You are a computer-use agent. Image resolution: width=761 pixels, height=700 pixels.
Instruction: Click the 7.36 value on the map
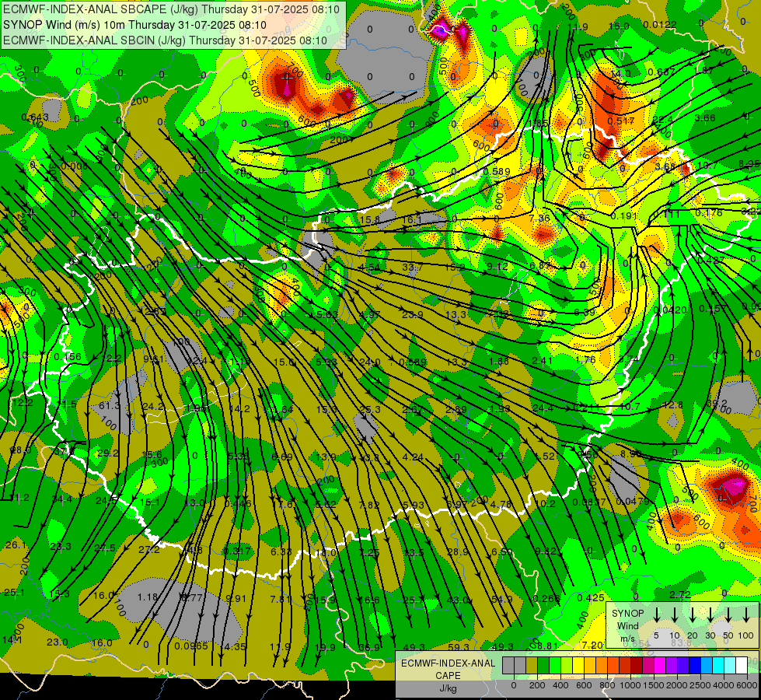coord(539,219)
